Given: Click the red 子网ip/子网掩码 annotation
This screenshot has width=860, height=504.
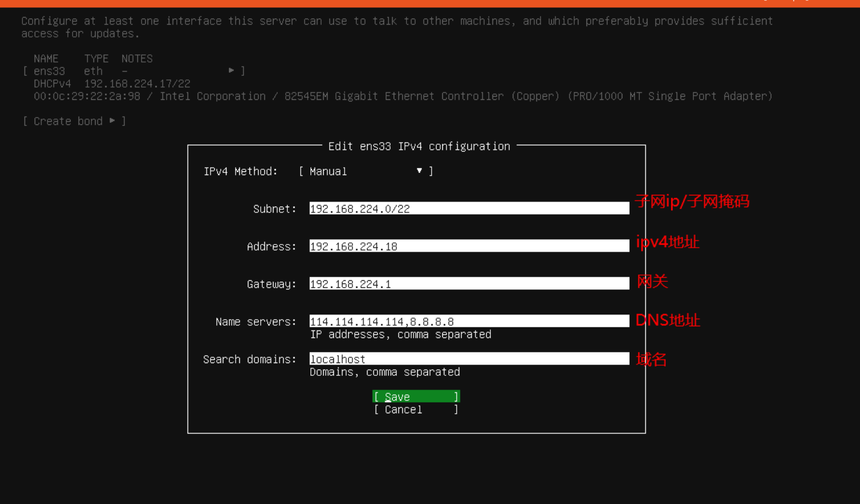Looking at the screenshot, I should (692, 202).
